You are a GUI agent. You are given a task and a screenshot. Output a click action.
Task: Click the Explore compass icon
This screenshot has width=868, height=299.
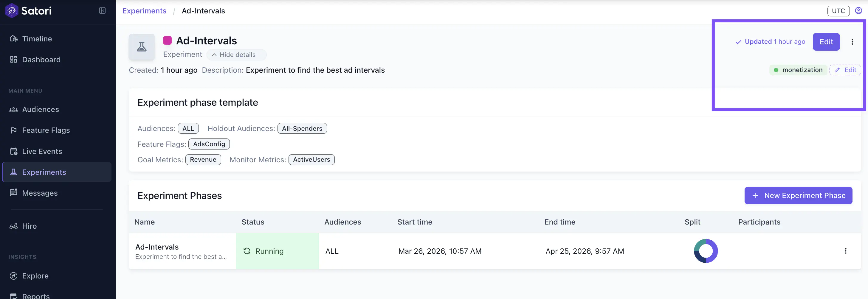13,276
